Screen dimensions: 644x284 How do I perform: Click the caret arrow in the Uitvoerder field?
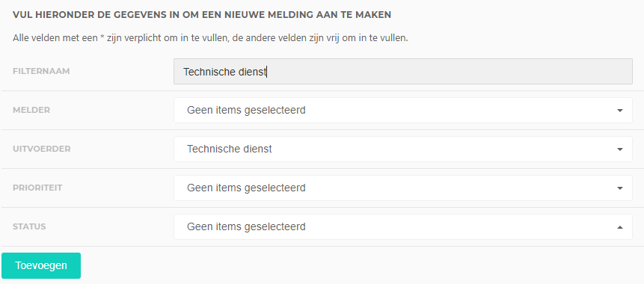pyautogui.click(x=620, y=149)
